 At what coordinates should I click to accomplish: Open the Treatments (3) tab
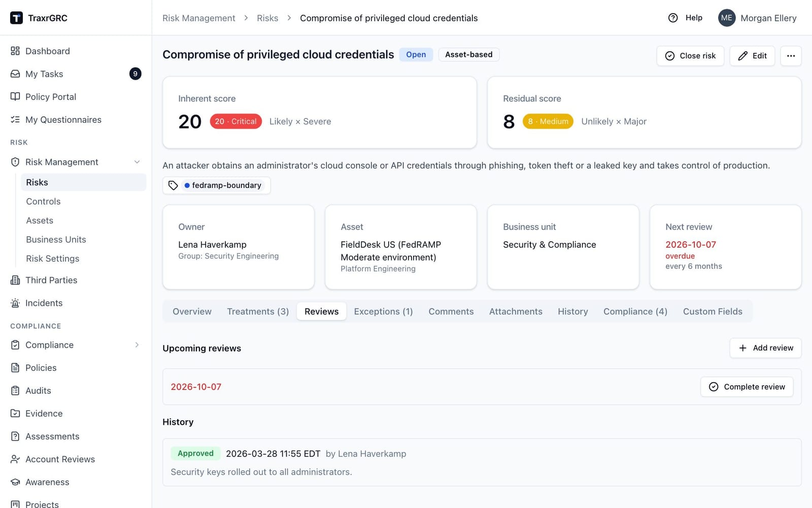[258, 311]
